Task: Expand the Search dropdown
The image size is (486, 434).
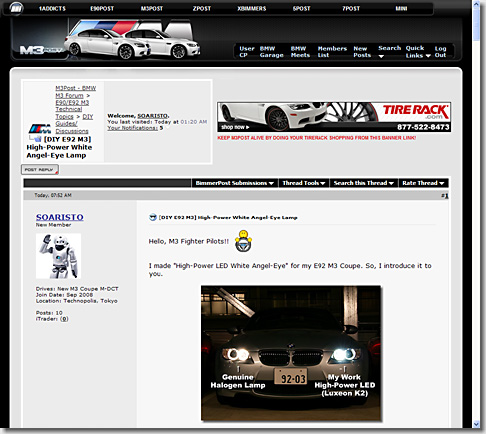Action: pos(389,52)
